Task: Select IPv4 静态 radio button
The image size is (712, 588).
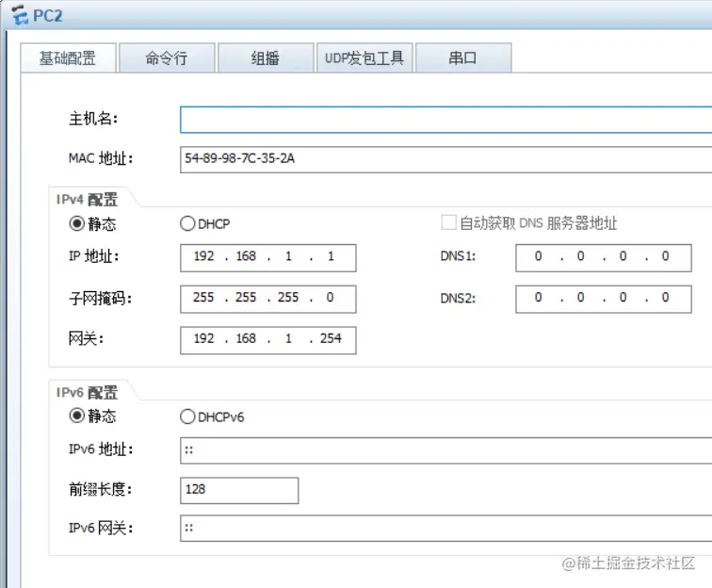Action: [76, 223]
